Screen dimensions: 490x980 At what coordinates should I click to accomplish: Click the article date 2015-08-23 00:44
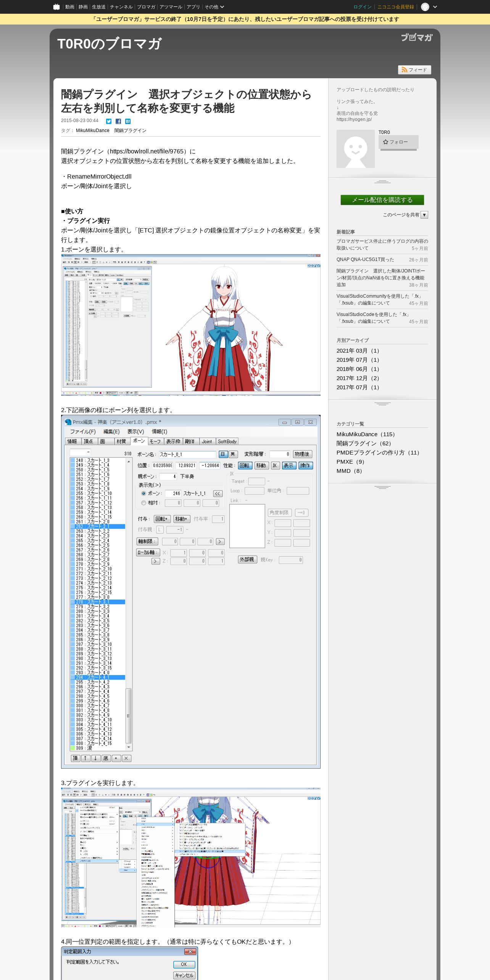tap(80, 121)
